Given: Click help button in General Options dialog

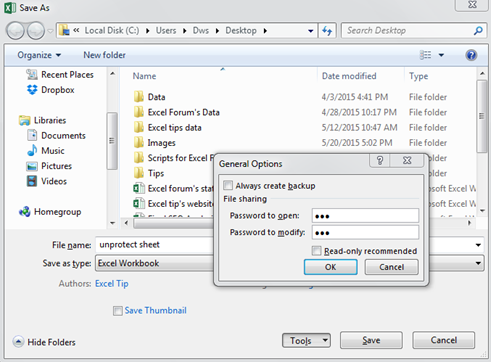Looking at the screenshot, I should pyautogui.click(x=380, y=160).
